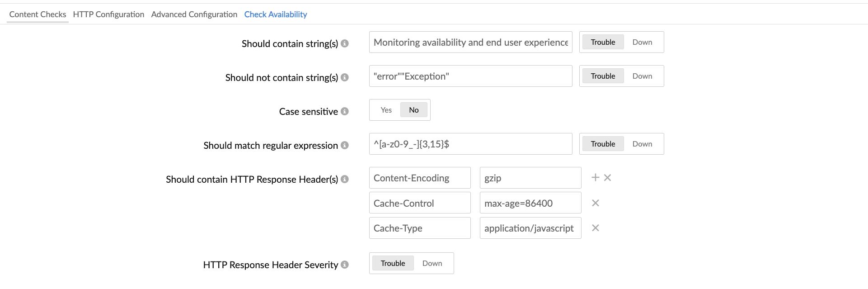Remove the Cache-Control header row
This screenshot has height=289, width=868.
tap(595, 203)
